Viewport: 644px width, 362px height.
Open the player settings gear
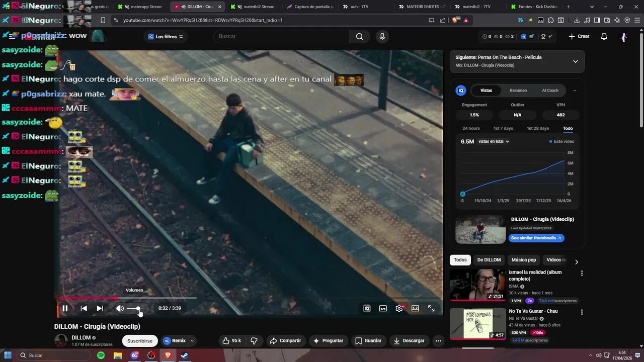tap(399, 308)
